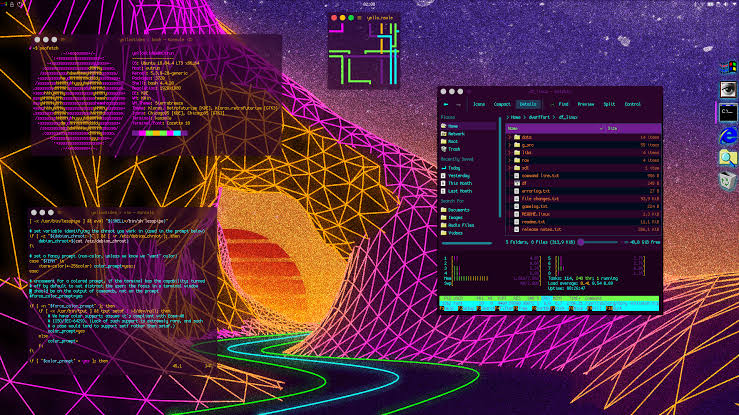The height and width of the screenshot is (415, 739).
Task: Switch to Icons view mode
Action: 479,104
